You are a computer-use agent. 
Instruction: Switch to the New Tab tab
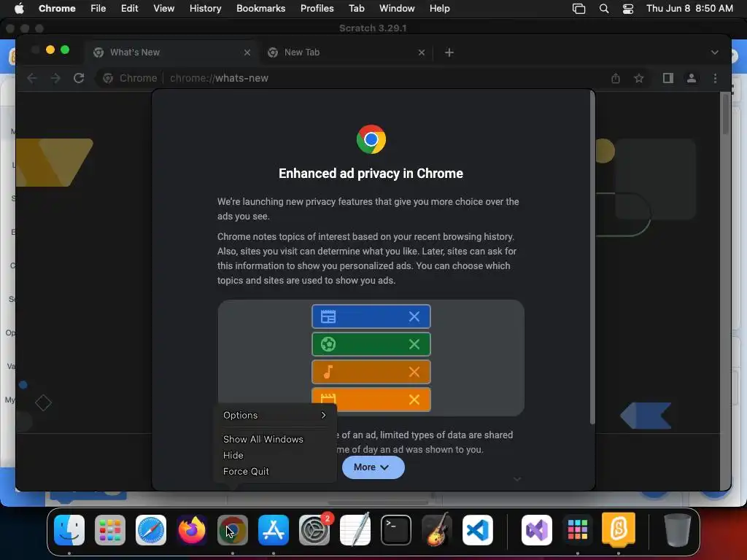(345, 52)
